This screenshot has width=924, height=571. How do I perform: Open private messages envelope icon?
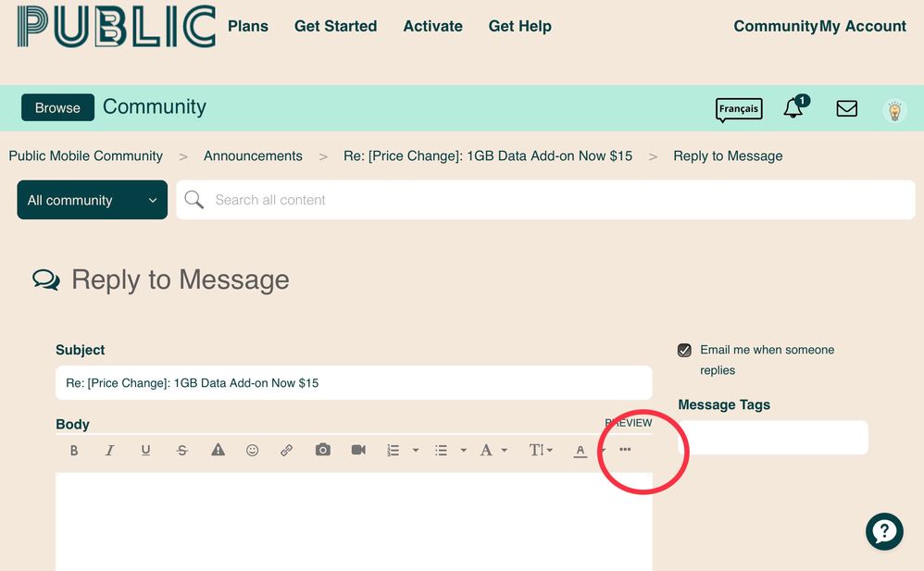click(x=846, y=108)
